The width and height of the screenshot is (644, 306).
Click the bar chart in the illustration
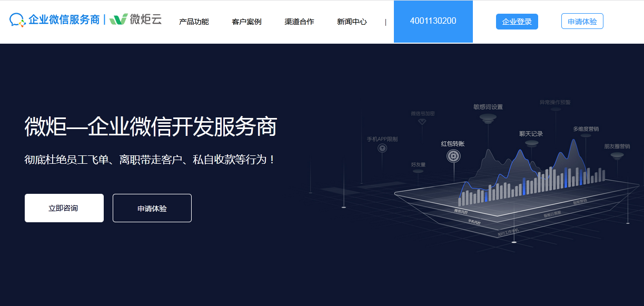coord(531,186)
